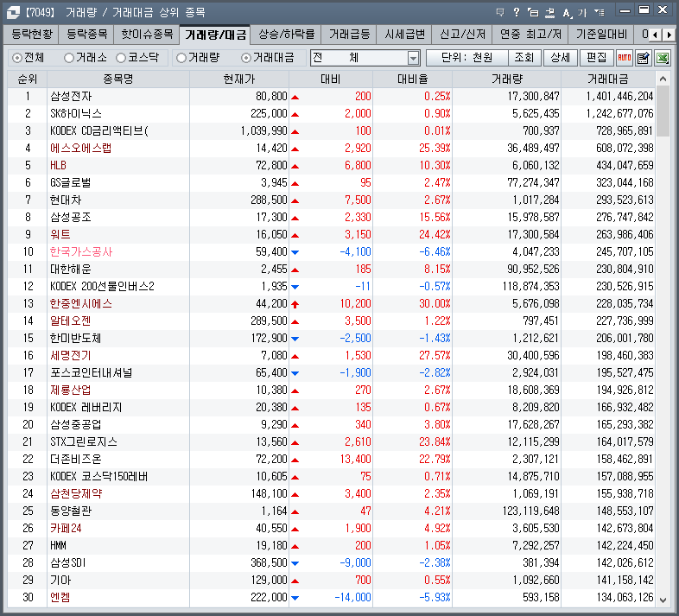Export table with the Excel icon
Screen dimensions: 679x616
[663, 58]
